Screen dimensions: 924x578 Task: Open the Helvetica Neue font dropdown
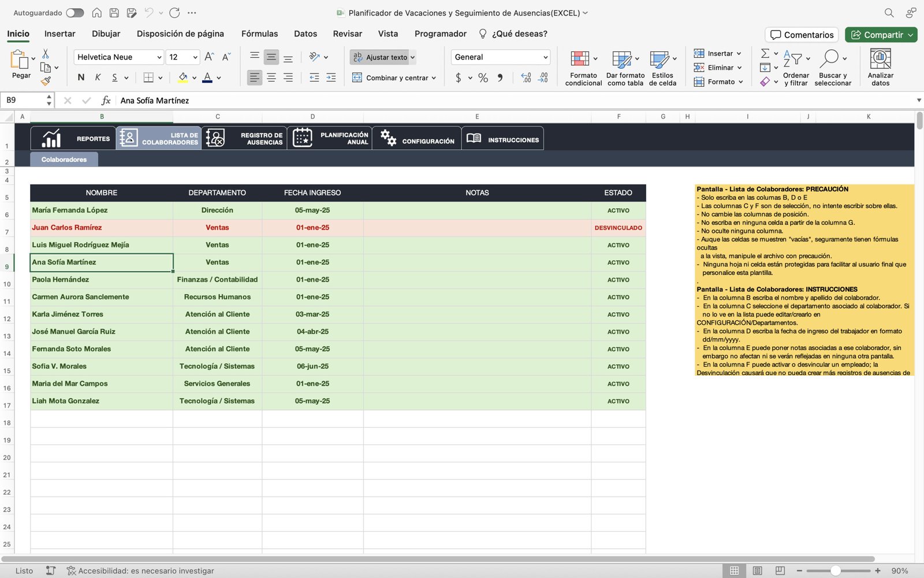[x=159, y=57]
